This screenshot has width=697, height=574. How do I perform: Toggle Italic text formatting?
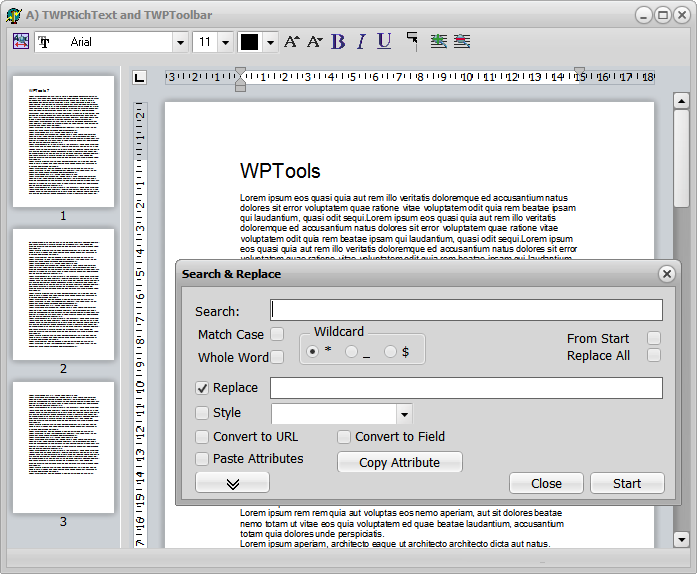pyautogui.click(x=361, y=41)
